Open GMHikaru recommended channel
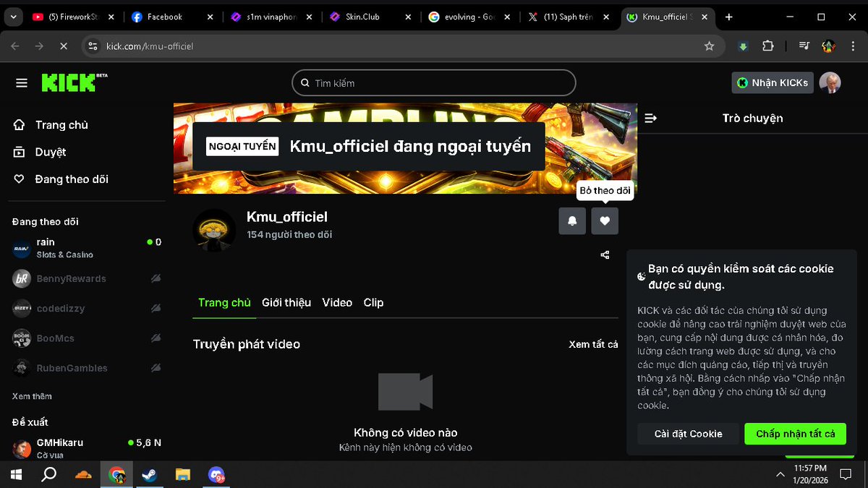868x488 pixels. (87, 448)
